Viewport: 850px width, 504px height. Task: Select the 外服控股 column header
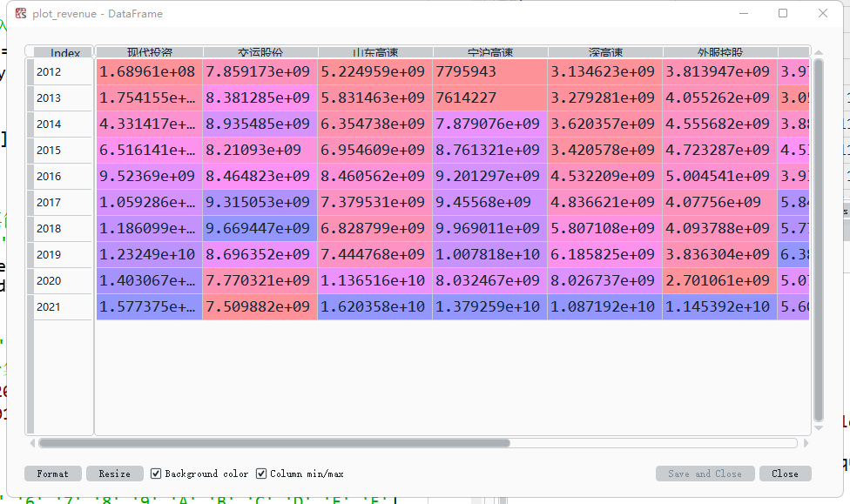click(x=720, y=52)
